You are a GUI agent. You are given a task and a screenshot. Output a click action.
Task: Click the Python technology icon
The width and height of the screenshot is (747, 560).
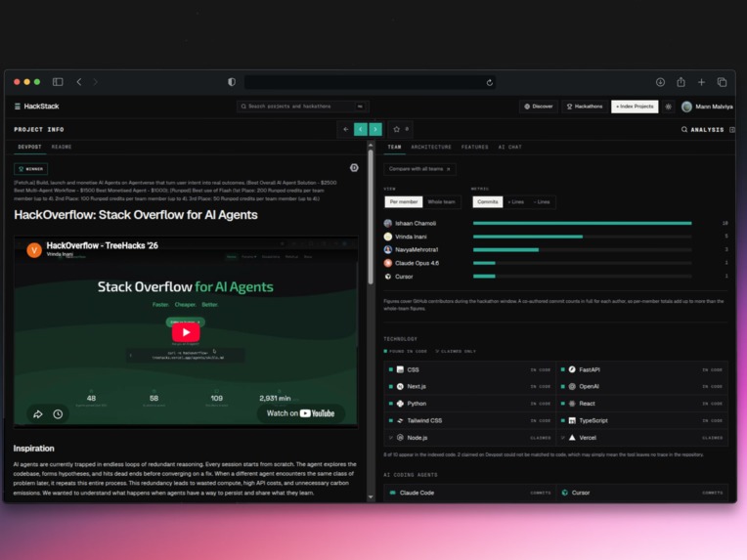point(400,404)
